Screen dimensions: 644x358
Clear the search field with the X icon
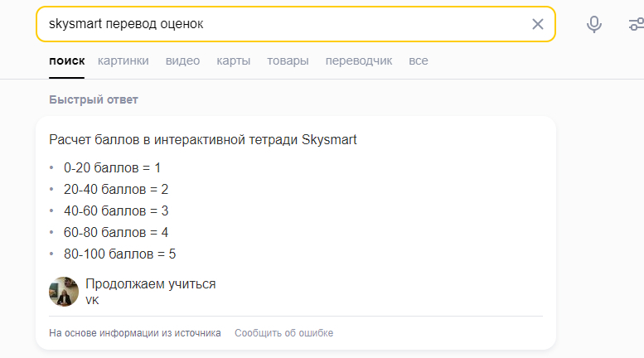(x=538, y=24)
